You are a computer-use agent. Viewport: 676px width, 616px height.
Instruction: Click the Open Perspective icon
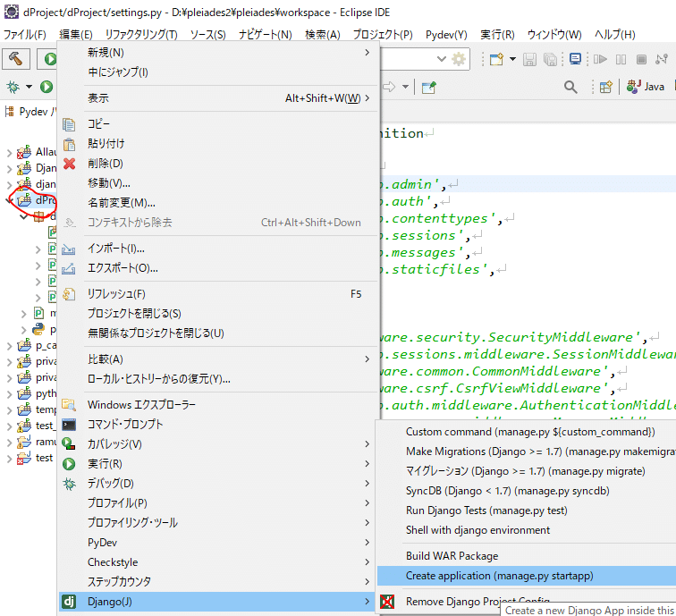[x=605, y=87]
